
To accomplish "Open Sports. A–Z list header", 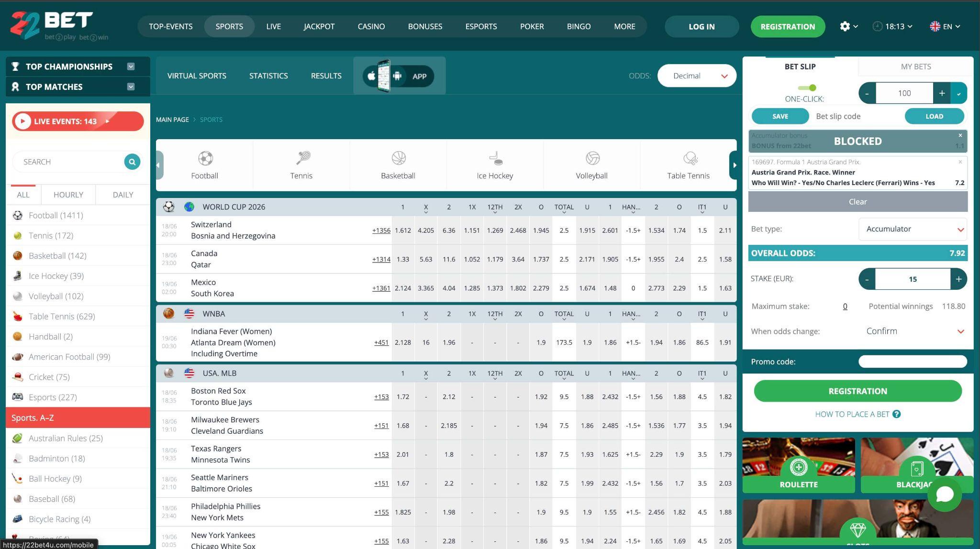I will coord(78,417).
